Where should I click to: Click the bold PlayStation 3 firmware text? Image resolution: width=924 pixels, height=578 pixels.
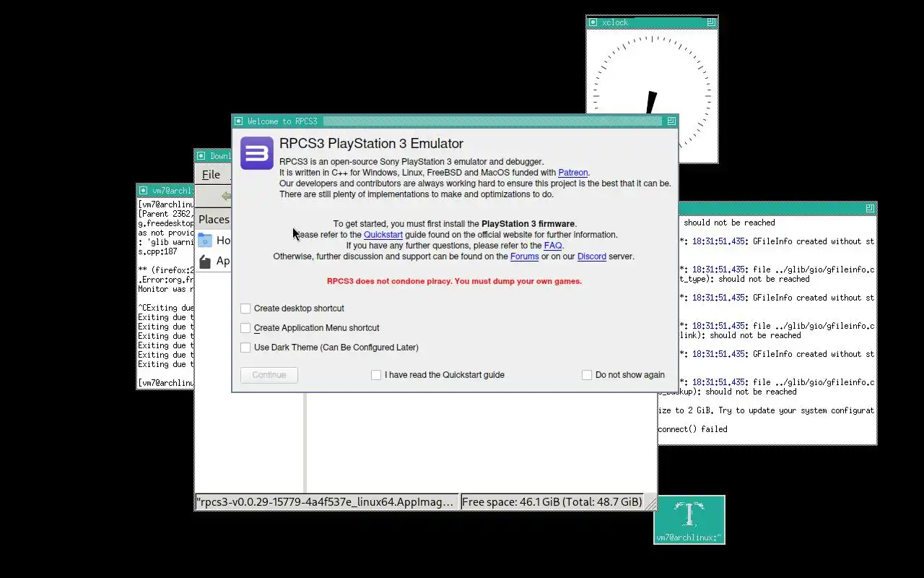528,224
